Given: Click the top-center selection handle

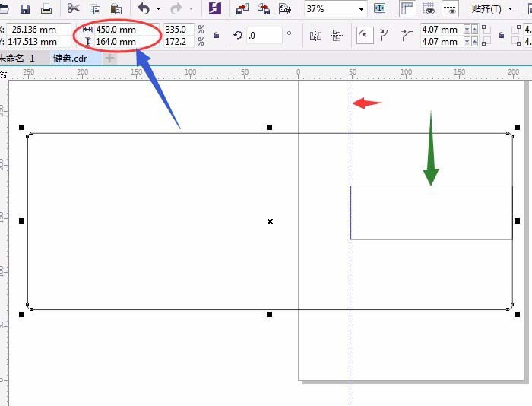Looking at the screenshot, I should click(269, 127).
